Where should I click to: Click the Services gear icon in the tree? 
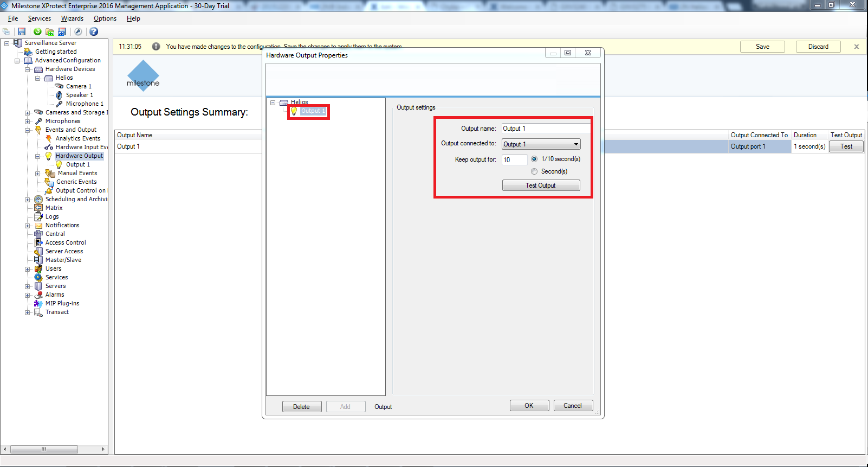38,277
